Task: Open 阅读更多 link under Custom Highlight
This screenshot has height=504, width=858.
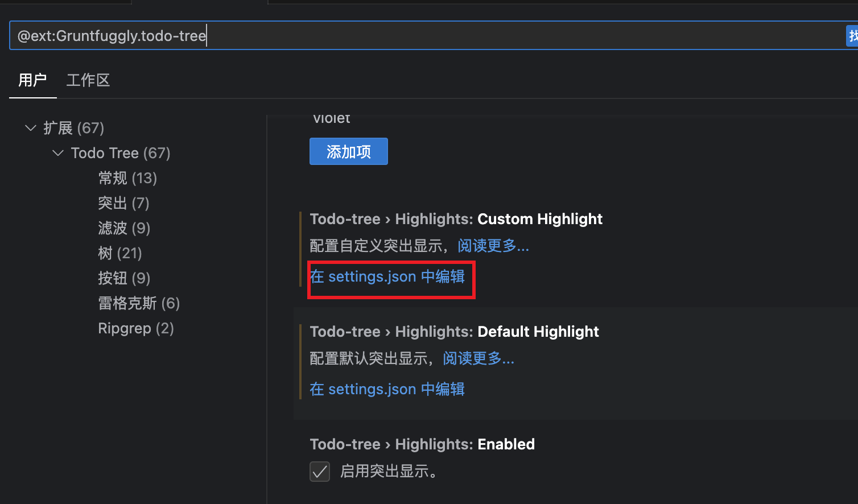Action: [x=493, y=245]
